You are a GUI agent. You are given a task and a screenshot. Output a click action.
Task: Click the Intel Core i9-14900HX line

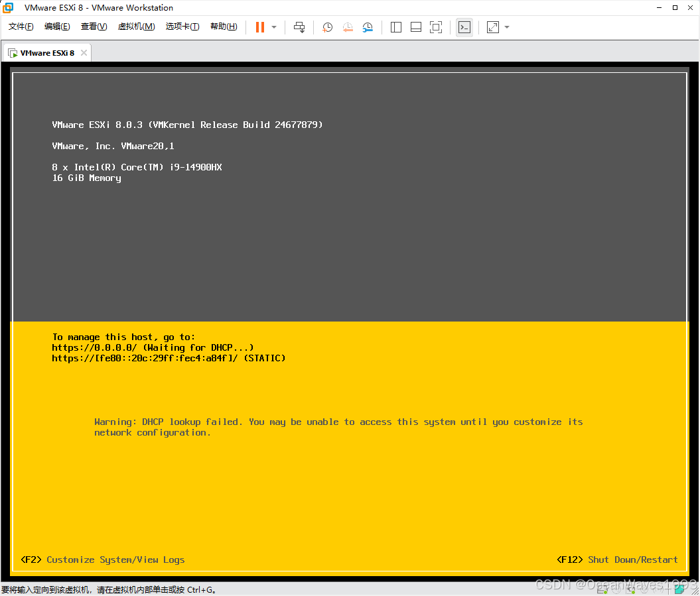coord(137,167)
